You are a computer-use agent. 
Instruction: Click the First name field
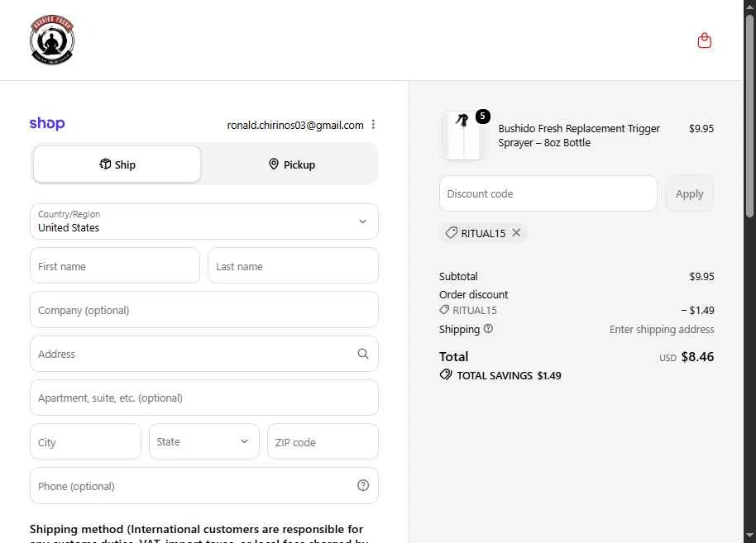click(x=115, y=265)
